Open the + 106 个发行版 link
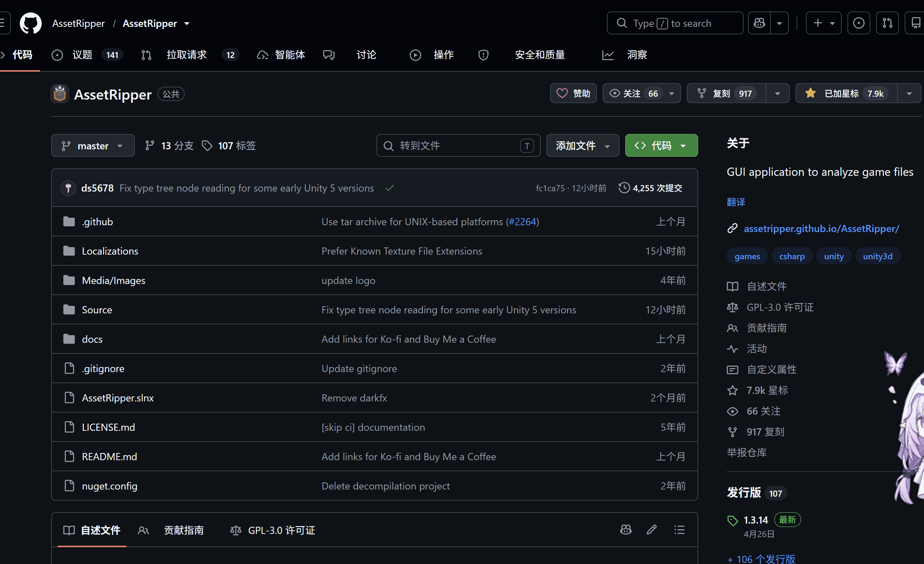The height and width of the screenshot is (564, 924). click(761, 559)
